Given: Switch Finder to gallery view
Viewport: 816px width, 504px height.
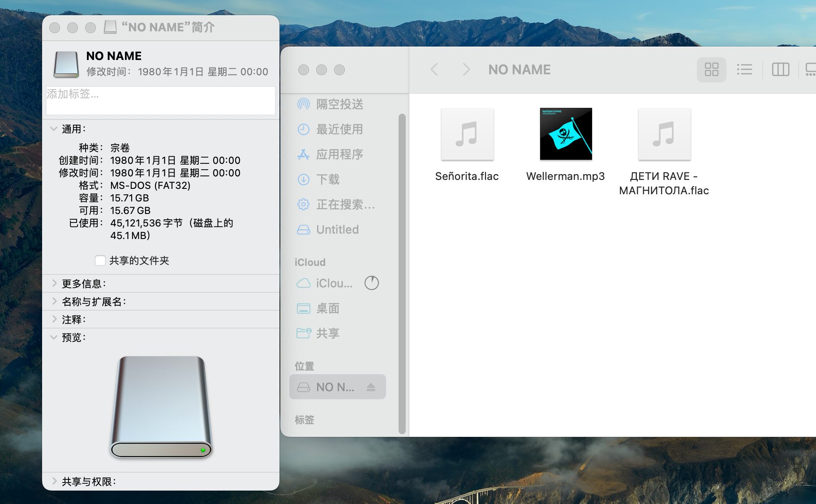Looking at the screenshot, I should pos(811,69).
